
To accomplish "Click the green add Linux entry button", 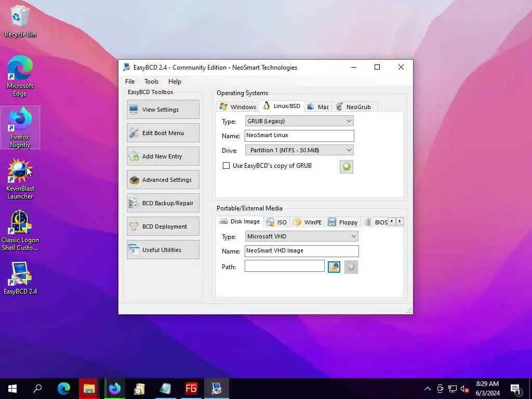I will tap(347, 167).
